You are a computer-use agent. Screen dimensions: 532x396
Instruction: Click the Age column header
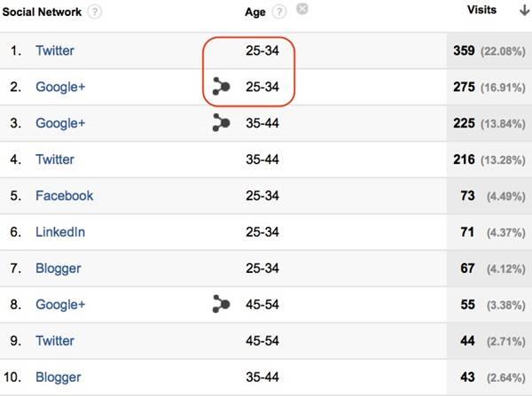[255, 12]
